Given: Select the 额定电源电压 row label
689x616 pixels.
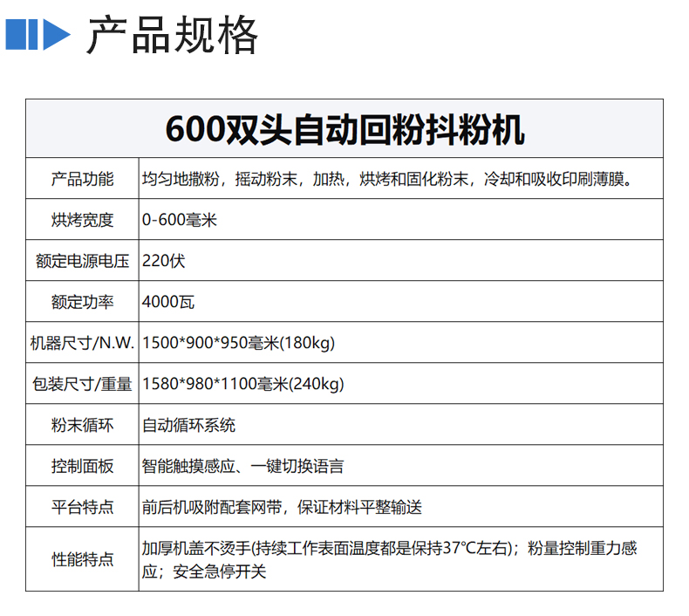Looking at the screenshot, I should point(82,261).
